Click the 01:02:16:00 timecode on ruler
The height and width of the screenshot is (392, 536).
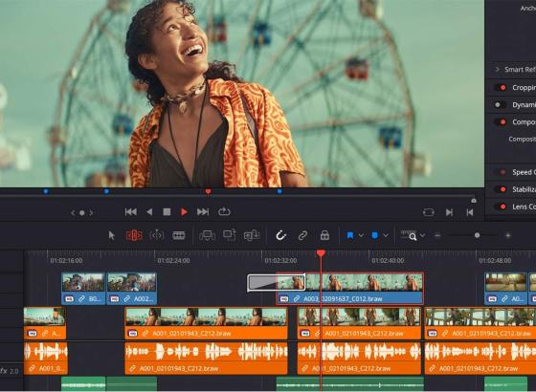point(66,260)
